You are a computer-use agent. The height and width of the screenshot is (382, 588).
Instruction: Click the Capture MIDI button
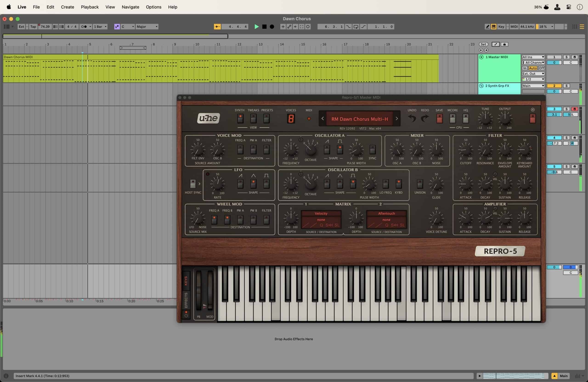(x=302, y=27)
